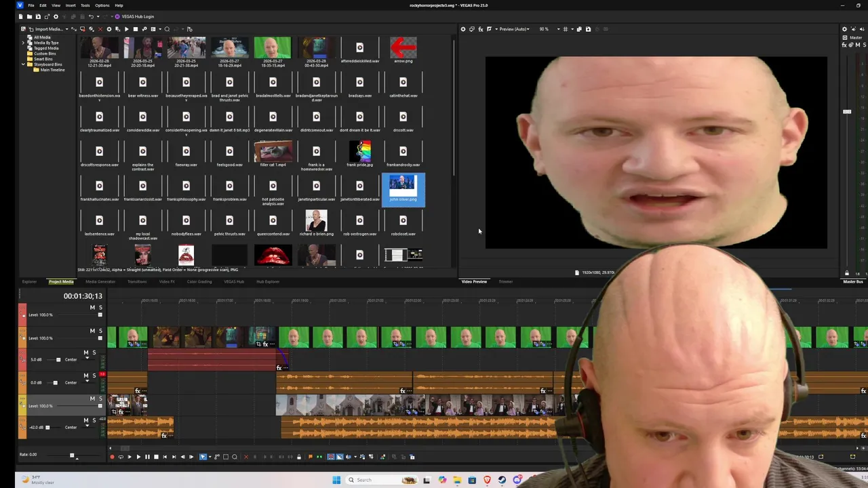The image size is (868, 488).
Task: Open the Tools menu
Action: point(85,5)
